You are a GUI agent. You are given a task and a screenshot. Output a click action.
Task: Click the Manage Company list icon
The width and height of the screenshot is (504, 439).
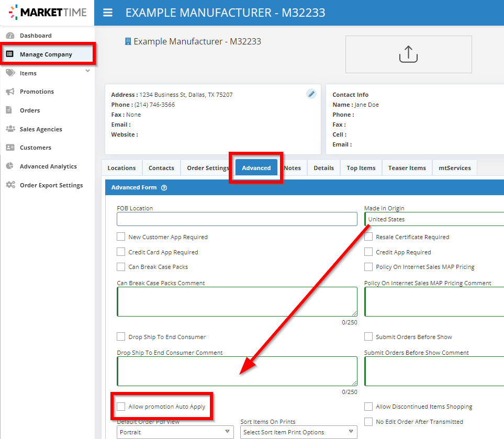(10, 54)
